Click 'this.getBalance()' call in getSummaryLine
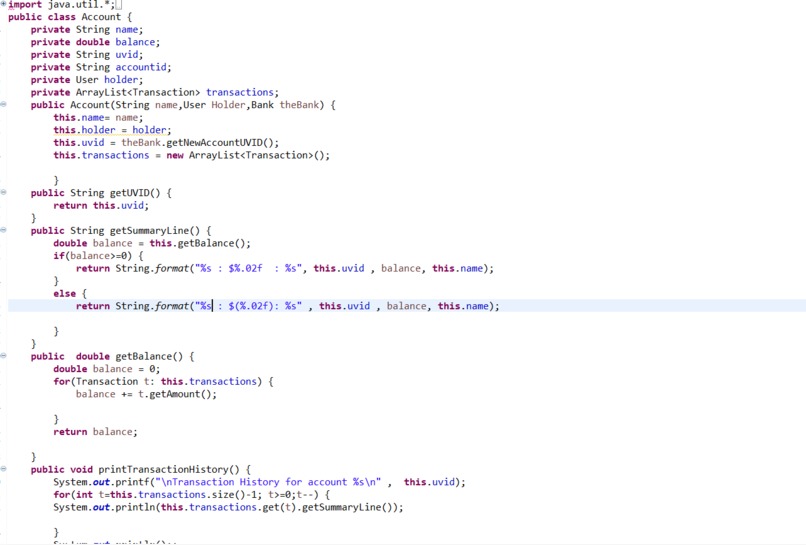The height and width of the screenshot is (545, 806). coord(197,243)
